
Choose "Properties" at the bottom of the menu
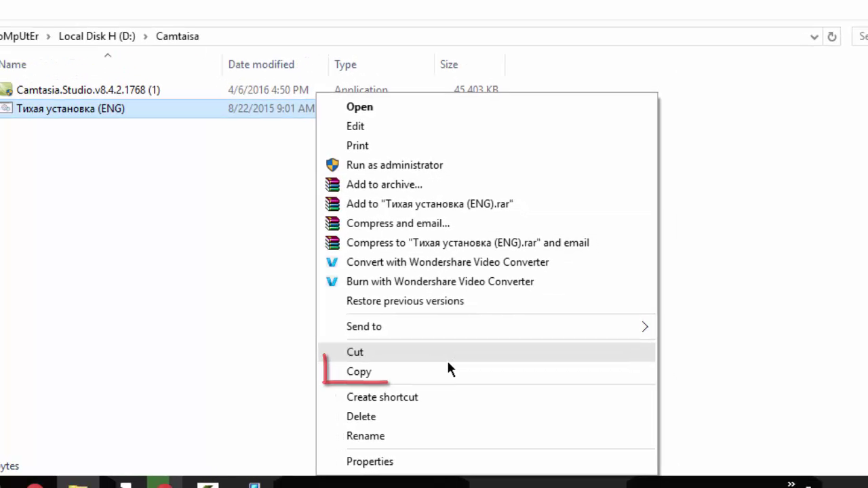coord(370,462)
